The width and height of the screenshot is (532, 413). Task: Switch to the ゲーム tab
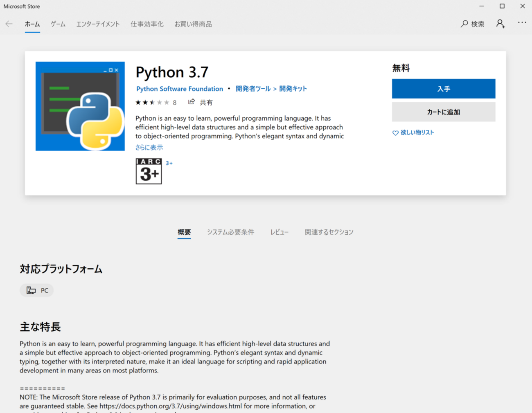(x=58, y=24)
